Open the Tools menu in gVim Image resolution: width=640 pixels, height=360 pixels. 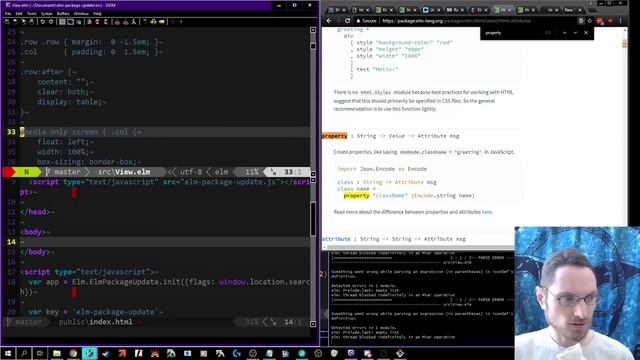(32, 13)
